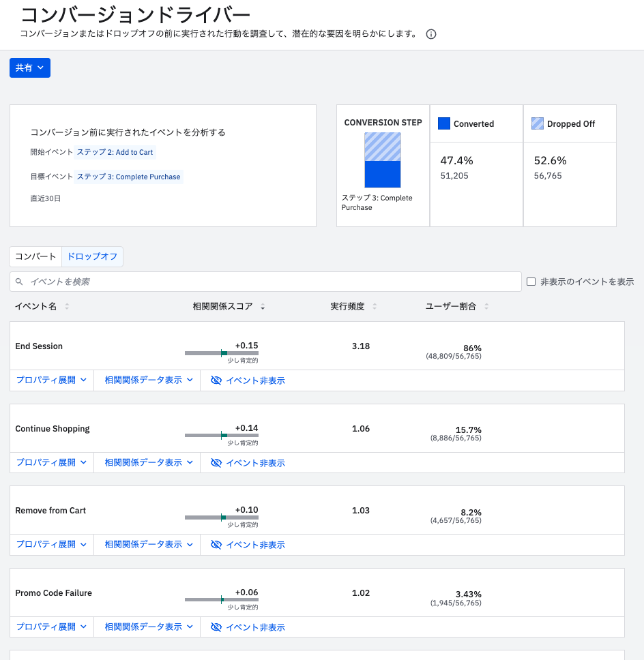Sort by the 相関関係スコア column arrow
The height and width of the screenshot is (660, 644).
263,307
